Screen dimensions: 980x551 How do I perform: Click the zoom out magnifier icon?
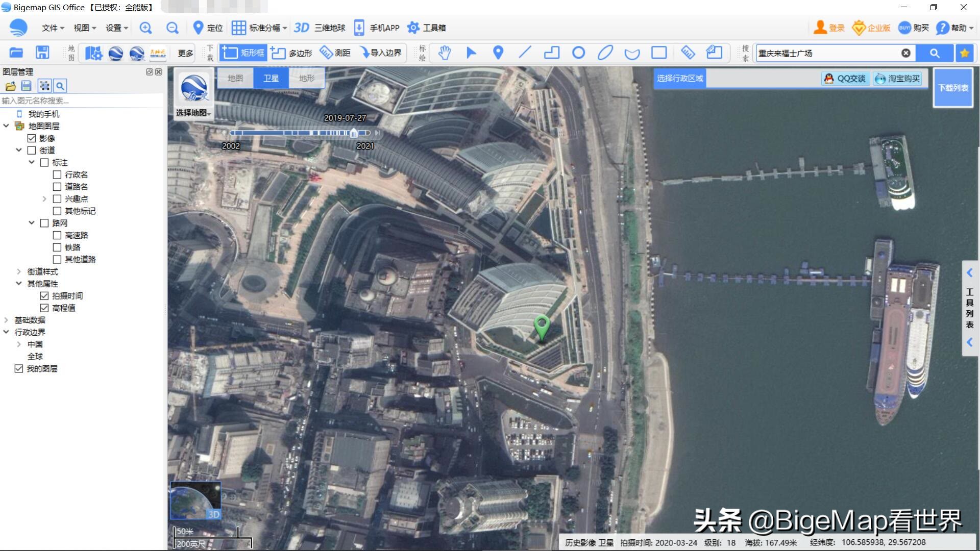(x=173, y=28)
